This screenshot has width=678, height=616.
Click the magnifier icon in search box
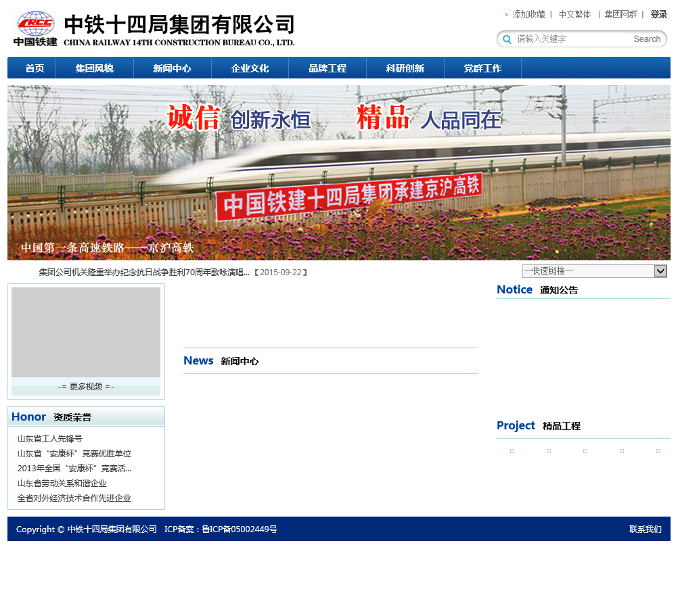tap(507, 39)
